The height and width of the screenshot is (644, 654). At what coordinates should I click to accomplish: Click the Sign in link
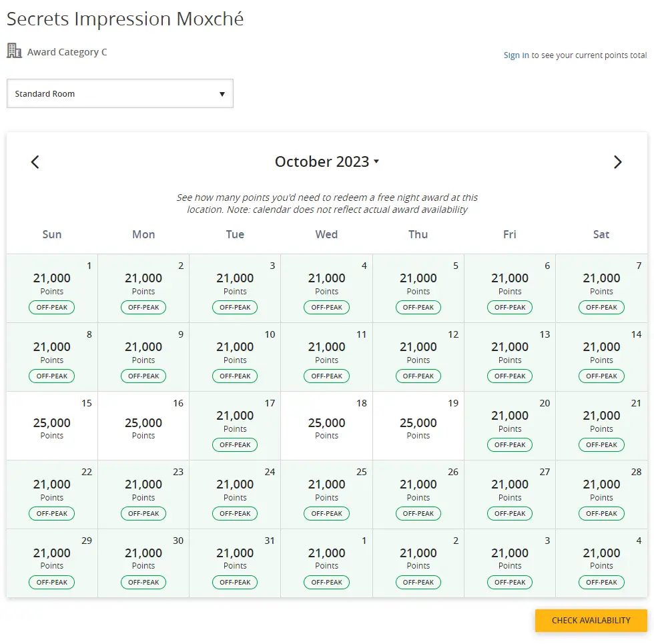tap(516, 55)
